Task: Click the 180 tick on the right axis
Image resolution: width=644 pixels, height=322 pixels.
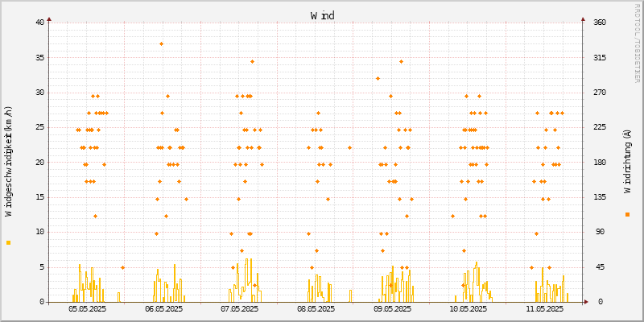Action: [x=600, y=163]
